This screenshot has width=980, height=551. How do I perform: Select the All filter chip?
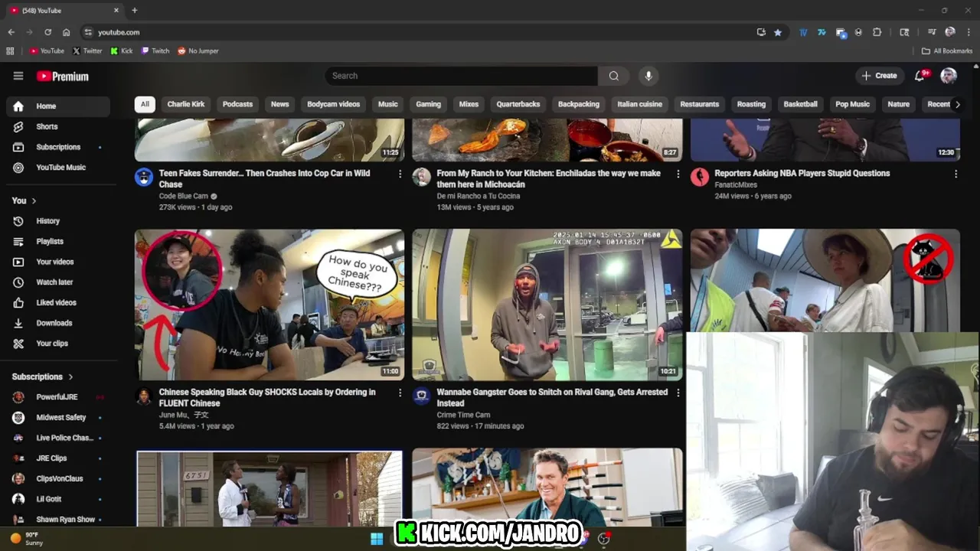[145, 104]
